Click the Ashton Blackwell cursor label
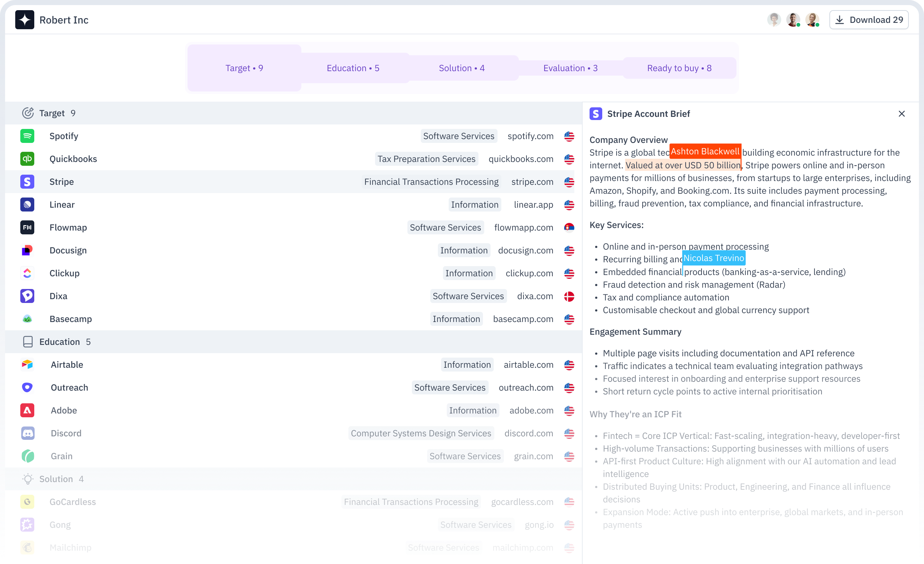This screenshot has height=564, width=924. (705, 151)
